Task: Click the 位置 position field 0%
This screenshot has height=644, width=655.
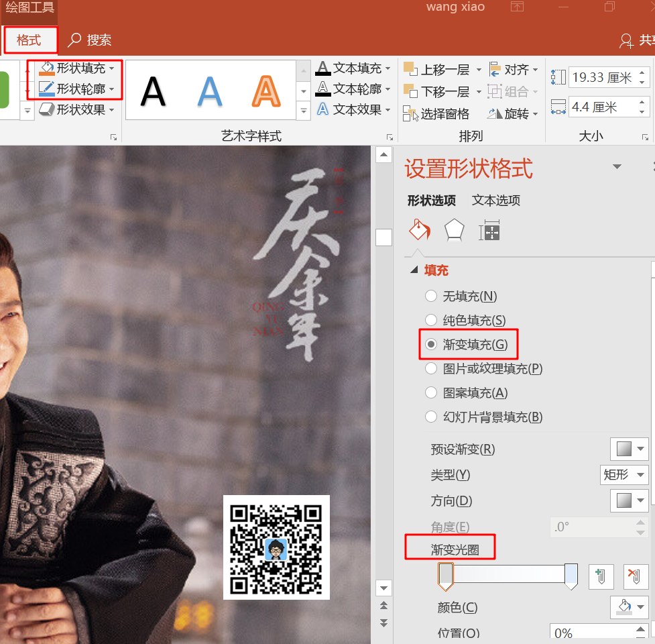Action: (593, 633)
